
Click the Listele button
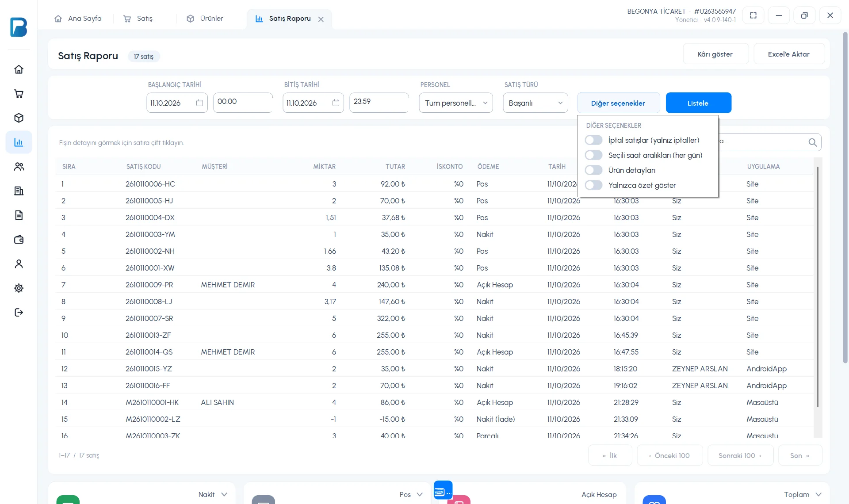click(698, 103)
